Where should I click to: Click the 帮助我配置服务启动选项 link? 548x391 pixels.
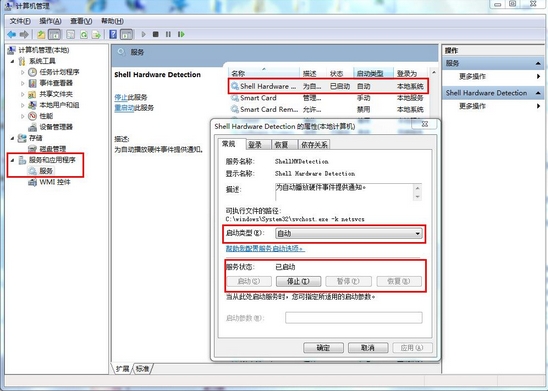(265, 248)
